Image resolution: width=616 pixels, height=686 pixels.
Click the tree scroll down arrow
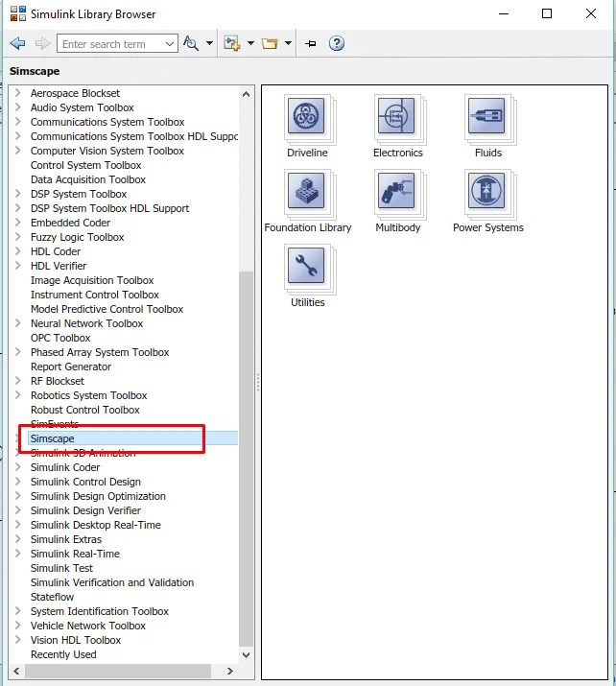(x=246, y=655)
